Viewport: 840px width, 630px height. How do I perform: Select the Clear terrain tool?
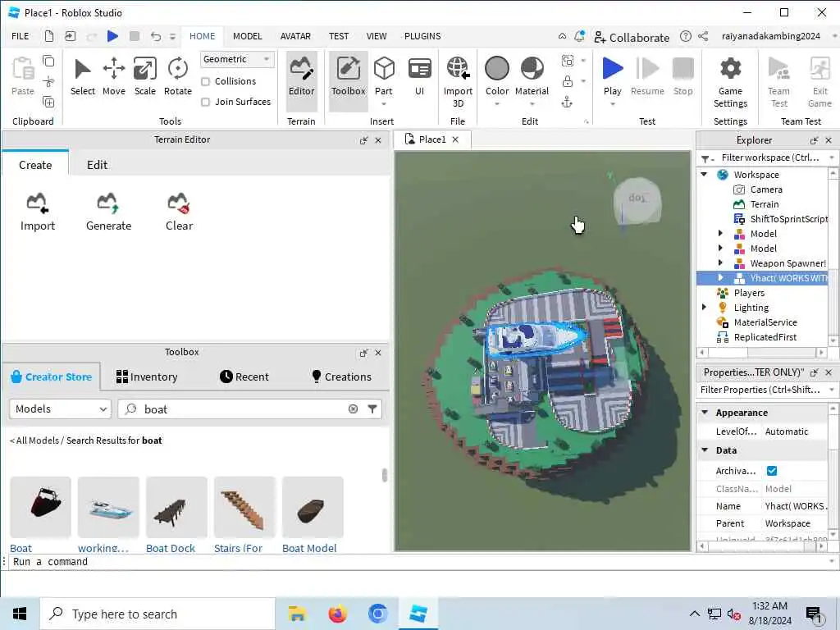[179, 212]
